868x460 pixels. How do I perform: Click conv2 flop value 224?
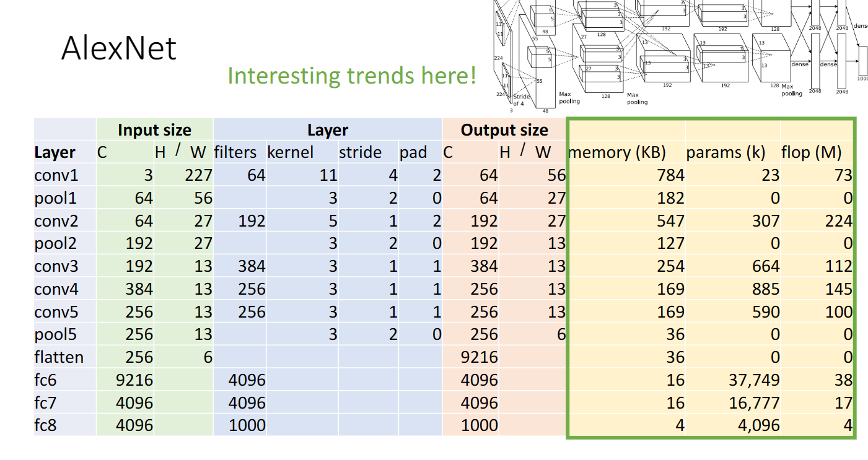tap(839, 220)
